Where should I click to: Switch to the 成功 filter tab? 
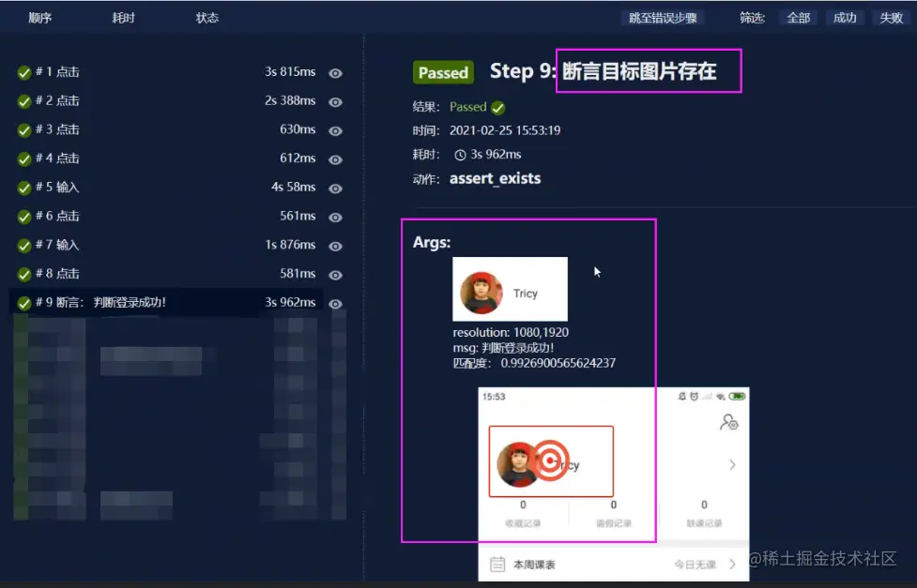pyautogui.click(x=844, y=17)
